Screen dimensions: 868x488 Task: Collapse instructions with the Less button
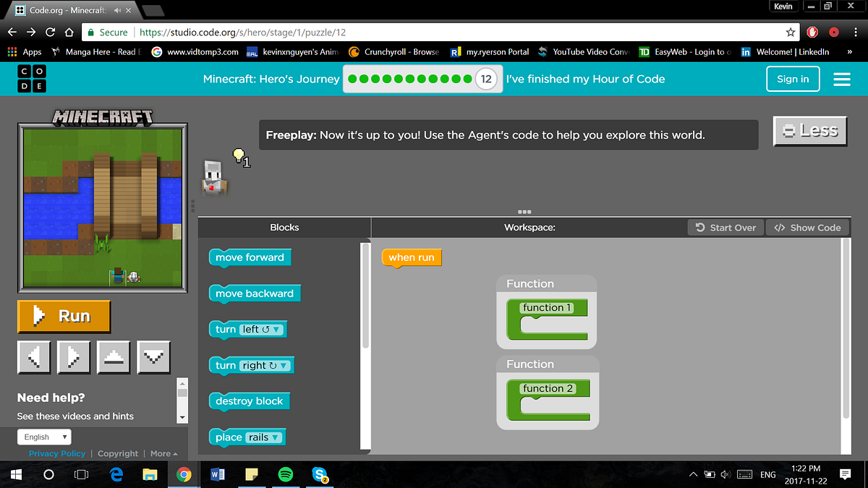(809, 131)
